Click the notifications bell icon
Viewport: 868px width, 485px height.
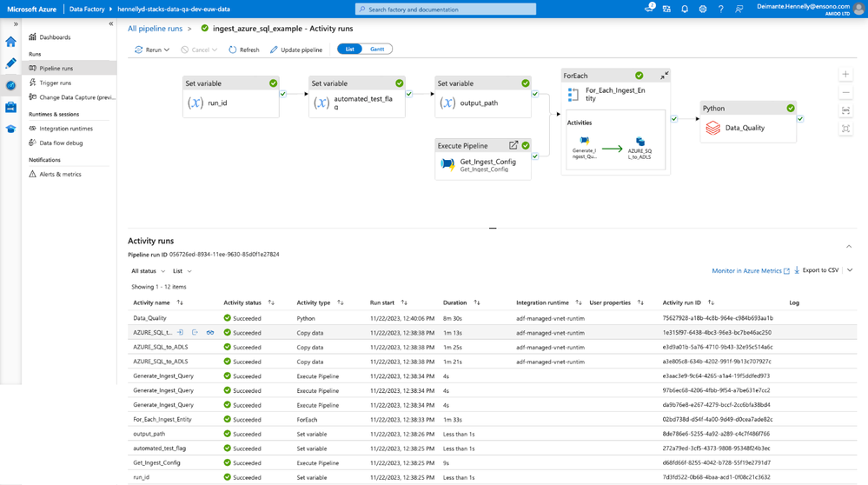[x=685, y=10]
